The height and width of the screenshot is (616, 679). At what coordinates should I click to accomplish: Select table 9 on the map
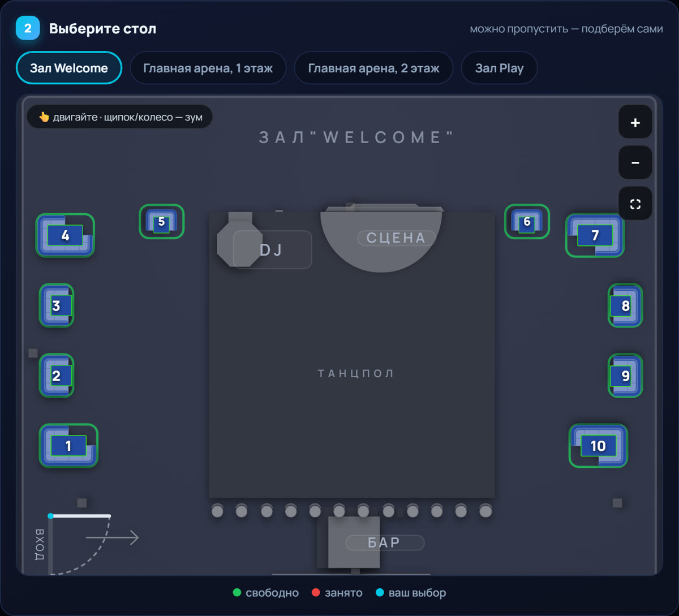tap(625, 376)
